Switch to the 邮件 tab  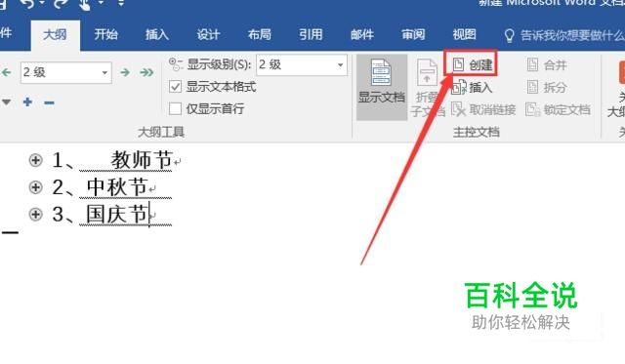click(x=362, y=35)
